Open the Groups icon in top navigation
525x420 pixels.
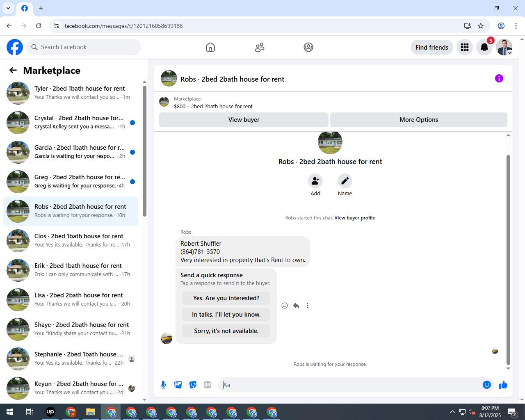(x=308, y=47)
